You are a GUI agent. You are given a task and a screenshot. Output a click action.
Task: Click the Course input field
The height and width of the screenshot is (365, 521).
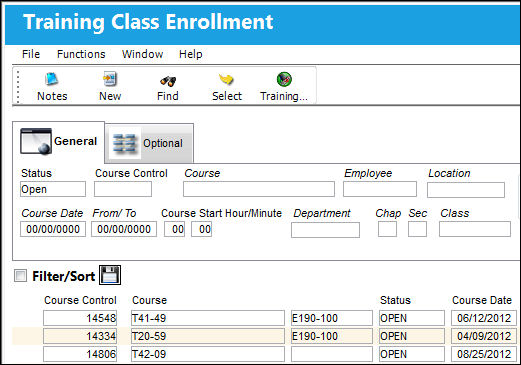tap(259, 189)
